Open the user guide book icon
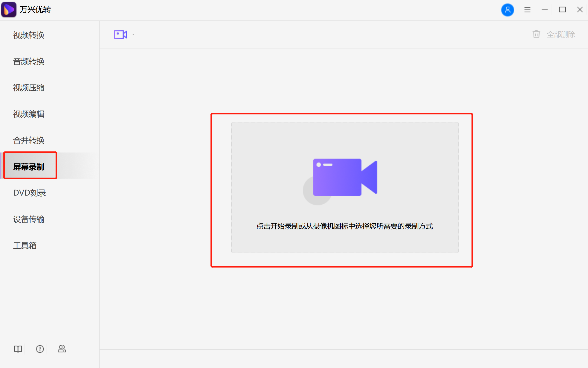The width and height of the screenshot is (588, 368). 18,349
